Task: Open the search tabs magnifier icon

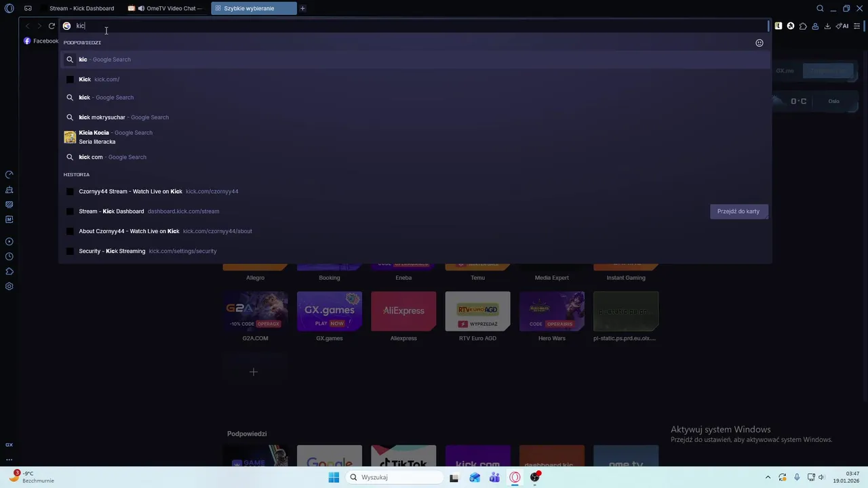Action: coord(820,8)
